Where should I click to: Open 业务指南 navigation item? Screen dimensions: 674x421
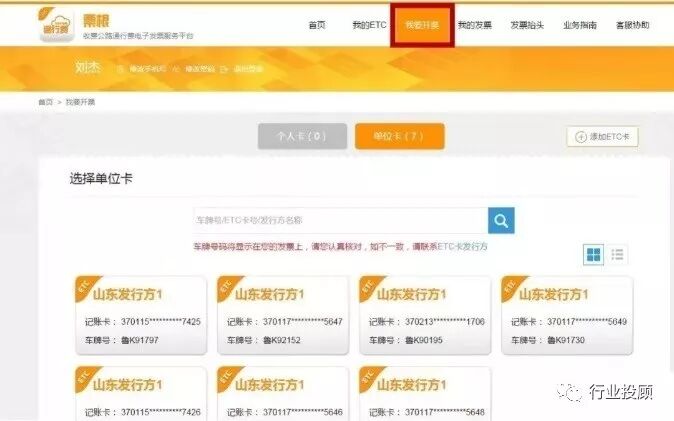tap(580, 25)
